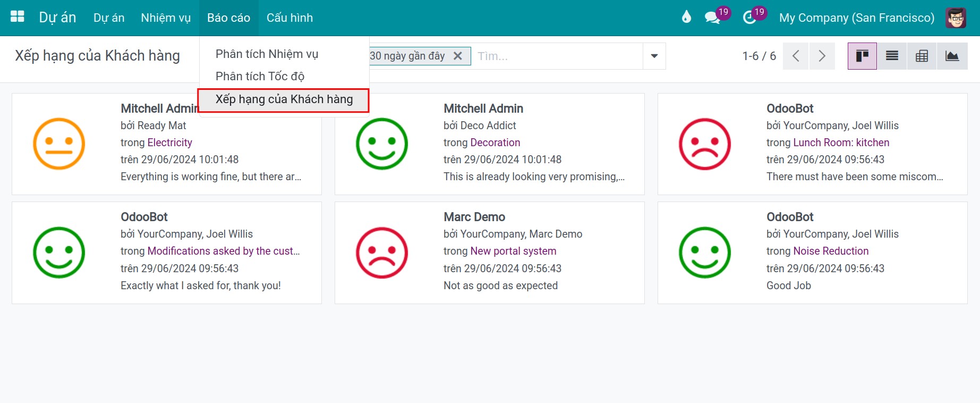This screenshot has height=403, width=980.
Task: Click neutral orange face on Electricity rating
Action: tap(59, 144)
